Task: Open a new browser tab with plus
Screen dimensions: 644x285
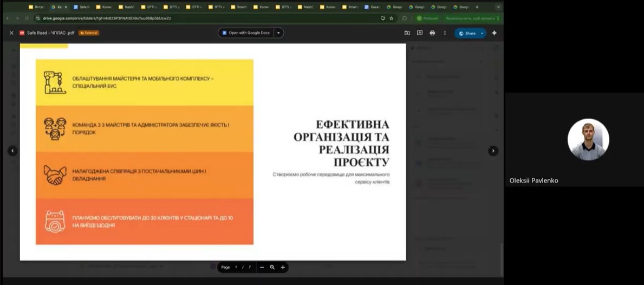Action: coord(477,7)
